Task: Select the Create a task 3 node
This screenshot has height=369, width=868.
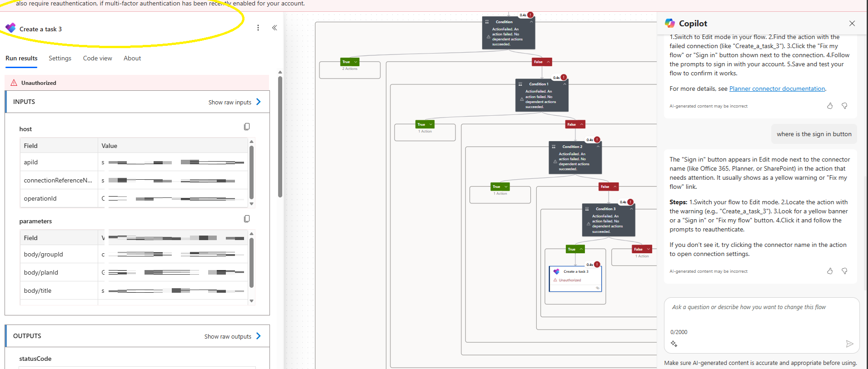Action: coord(575,279)
